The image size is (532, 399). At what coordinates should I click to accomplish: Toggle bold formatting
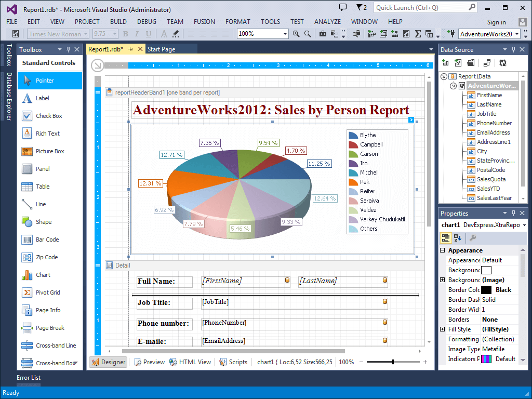tap(126, 34)
